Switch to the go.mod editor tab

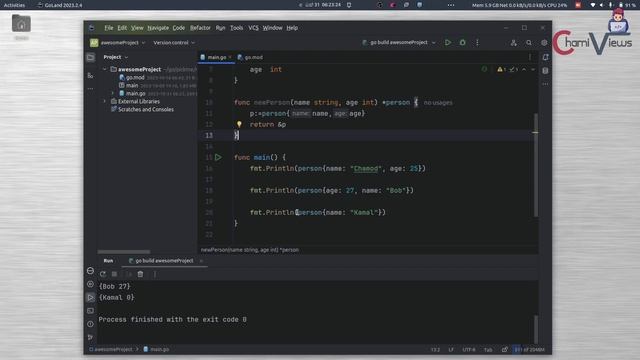[250, 57]
